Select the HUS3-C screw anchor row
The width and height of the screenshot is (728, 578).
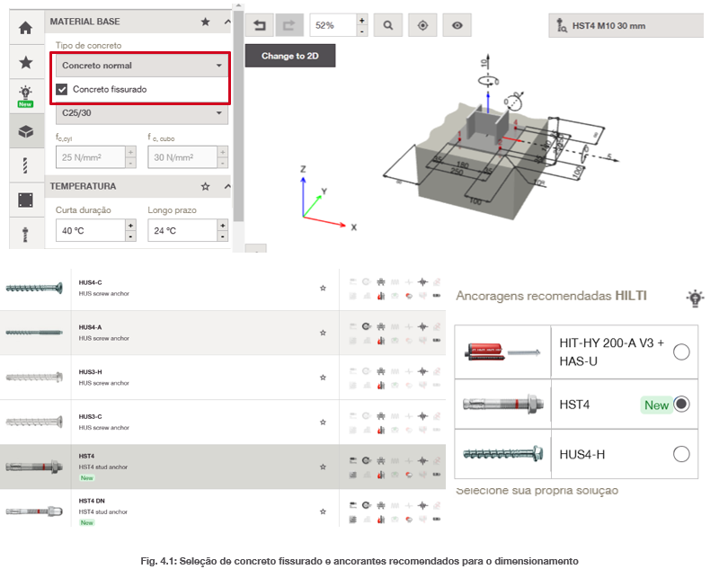223,422
